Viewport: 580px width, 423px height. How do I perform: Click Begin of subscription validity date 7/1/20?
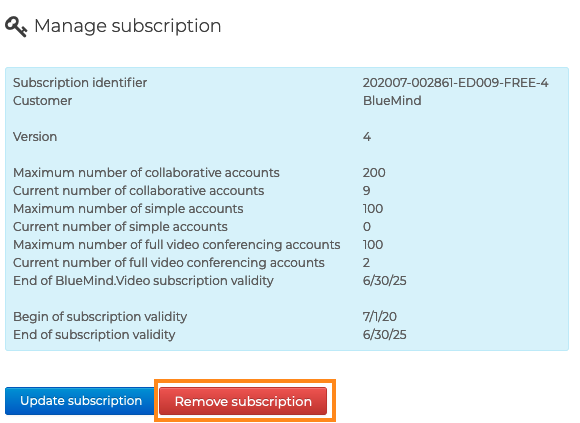(x=380, y=317)
